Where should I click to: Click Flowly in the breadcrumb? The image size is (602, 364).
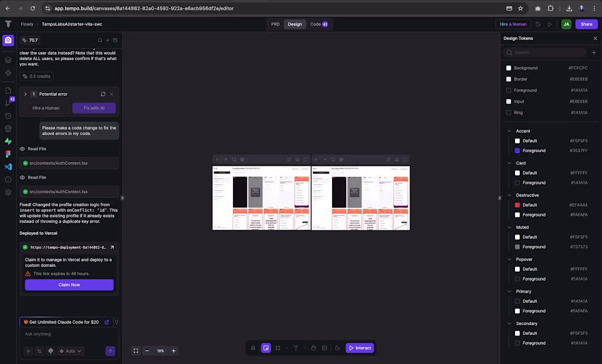27,24
